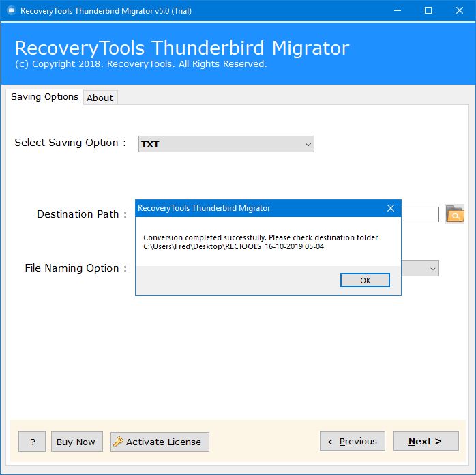This screenshot has height=475, width=476.
Task: Go back with the Previous button
Action: click(353, 442)
